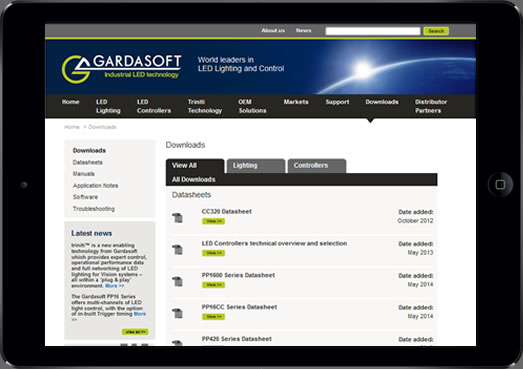
Task: Open the LED Controllers menu item
Action: [154, 106]
